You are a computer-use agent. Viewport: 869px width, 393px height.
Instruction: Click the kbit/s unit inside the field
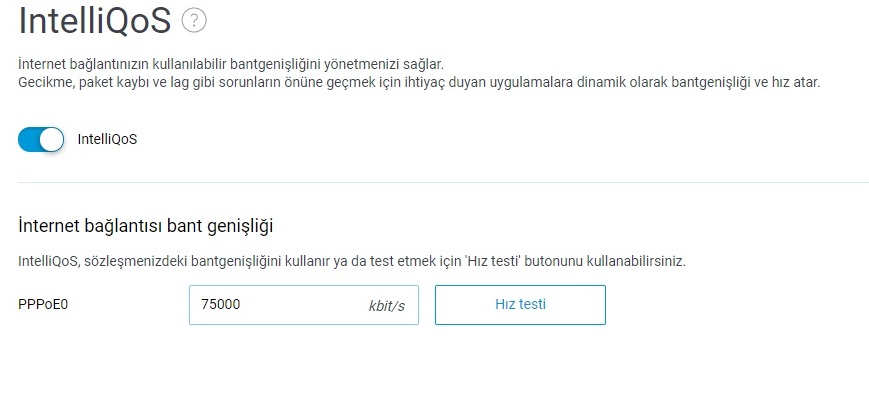point(386,306)
